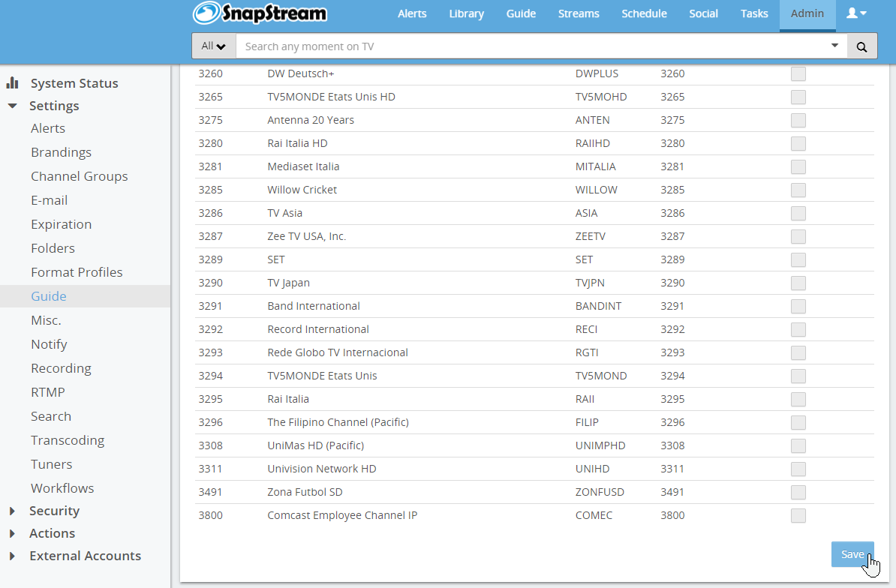Open the All search filter dropdown

click(x=214, y=46)
